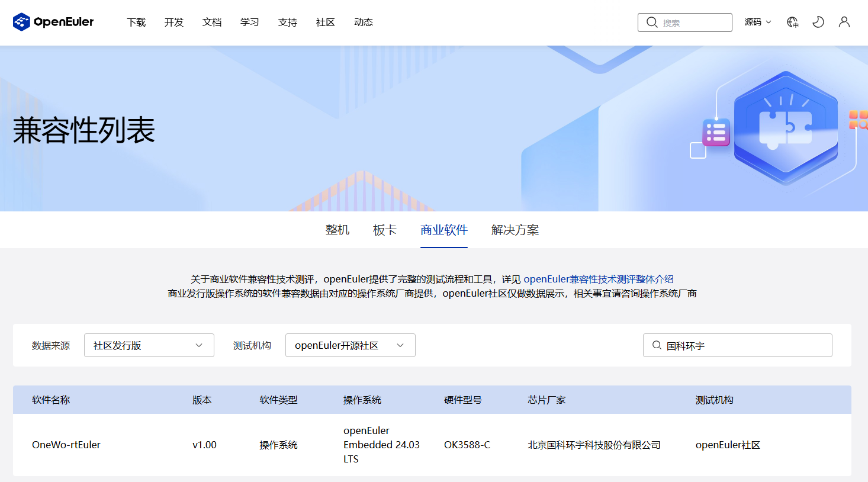Click the 硬件型号 column header
The image size is (868, 482).
[463, 400]
